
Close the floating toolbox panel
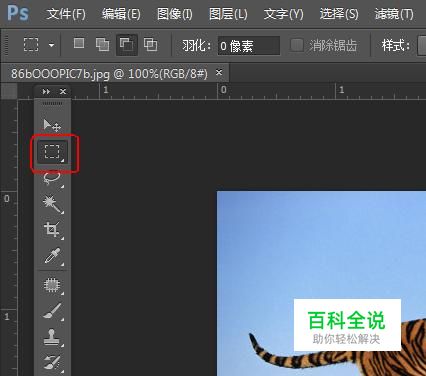63,91
